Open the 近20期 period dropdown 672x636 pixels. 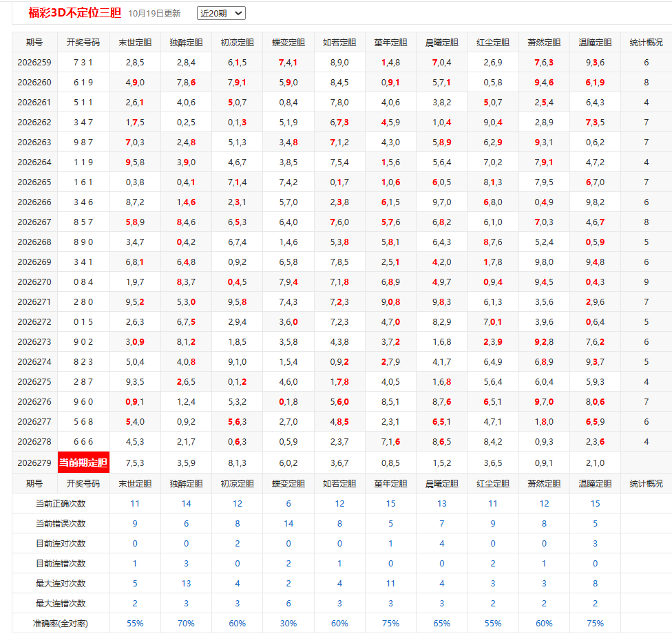coord(221,13)
